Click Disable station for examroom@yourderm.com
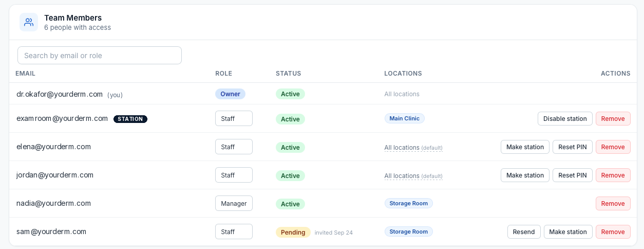The height and width of the screenshot is (249, 644). tap(565, 118)
